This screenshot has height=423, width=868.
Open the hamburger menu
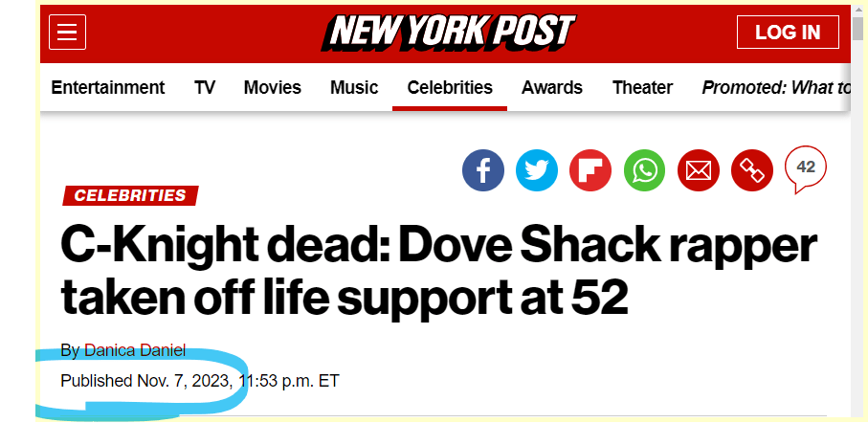click(67, 33)
